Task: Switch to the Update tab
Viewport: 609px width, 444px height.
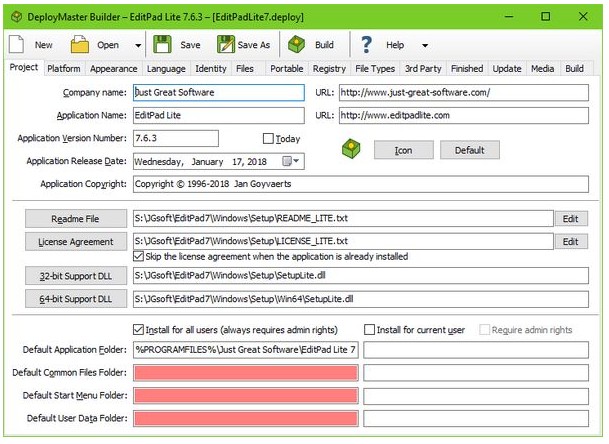Action: (507, 69)
